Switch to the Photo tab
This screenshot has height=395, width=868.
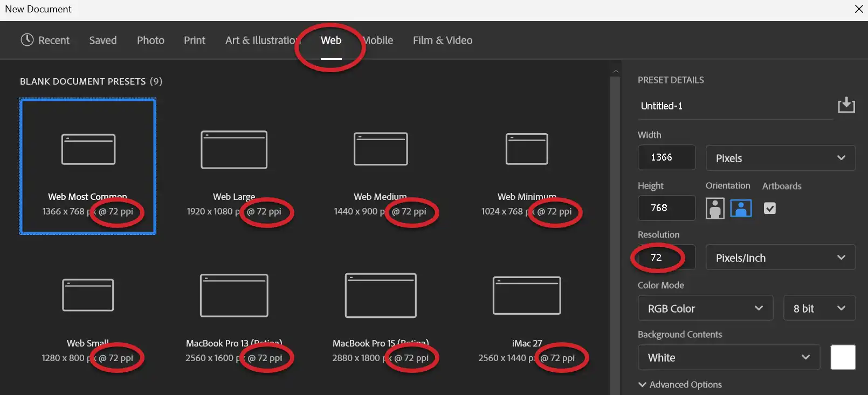tap(150, 40)
